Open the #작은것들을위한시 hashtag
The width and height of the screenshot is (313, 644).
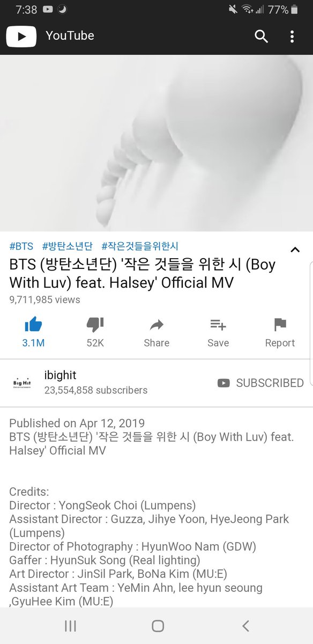coord(139,246)
